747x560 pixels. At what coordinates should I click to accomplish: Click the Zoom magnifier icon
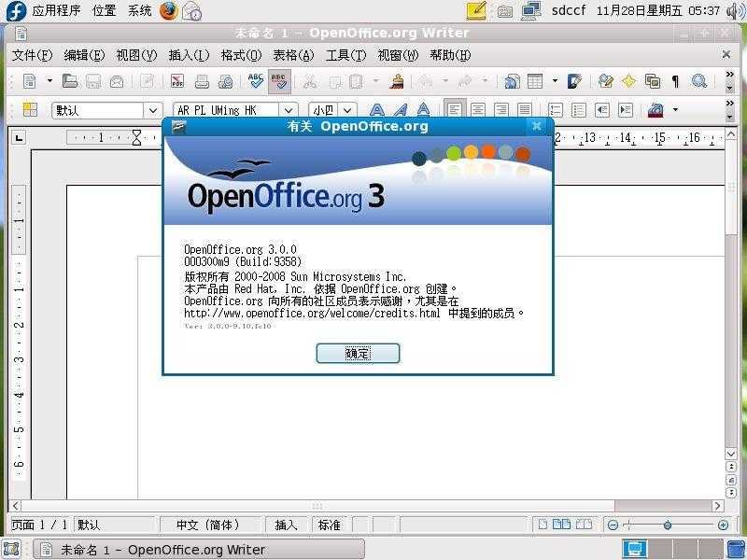(x=698, y=81)
